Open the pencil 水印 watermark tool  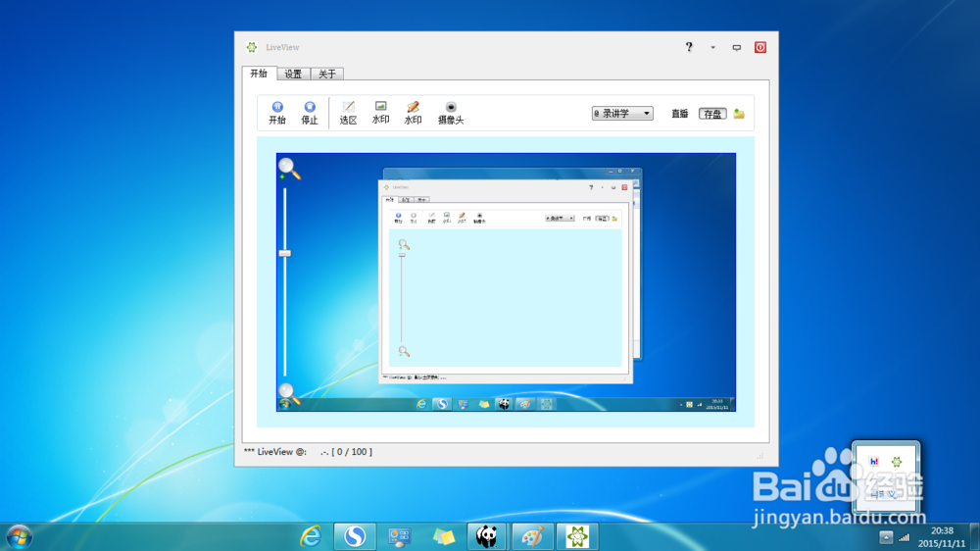point(414,113)
